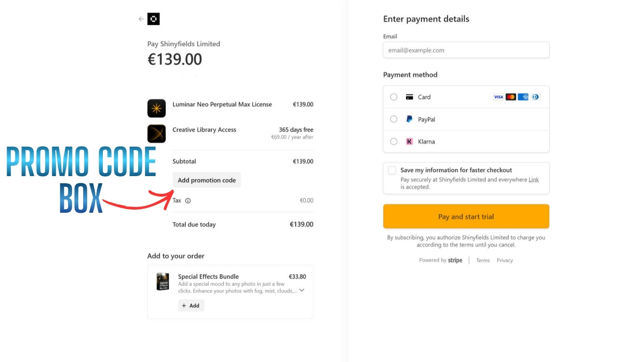Click the Special Effects Bundle thumbnail
Image resolution: width=644 pixels, height=362 pixels.
point(163,282)
